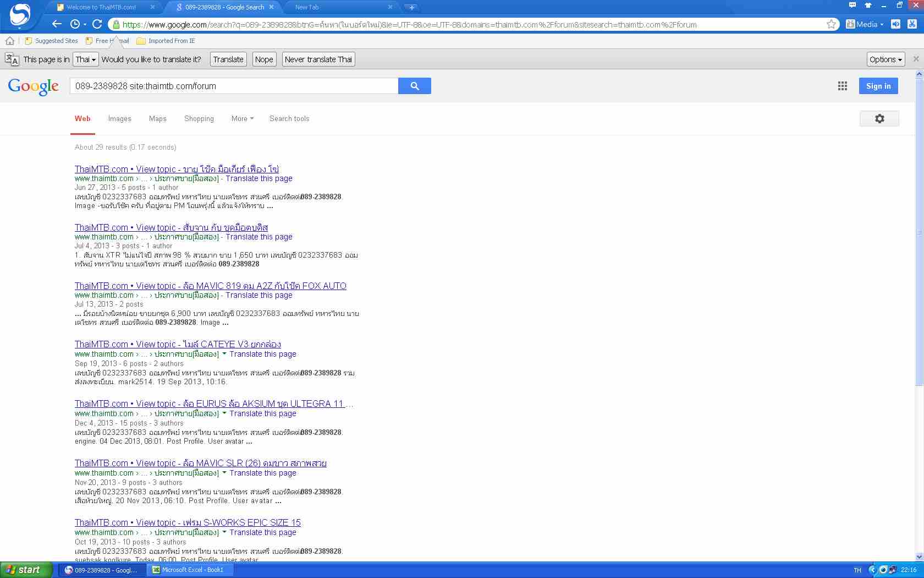
Task: Open the S-WORKS EPIC SIZE 15 result
Action: point(188,522)
